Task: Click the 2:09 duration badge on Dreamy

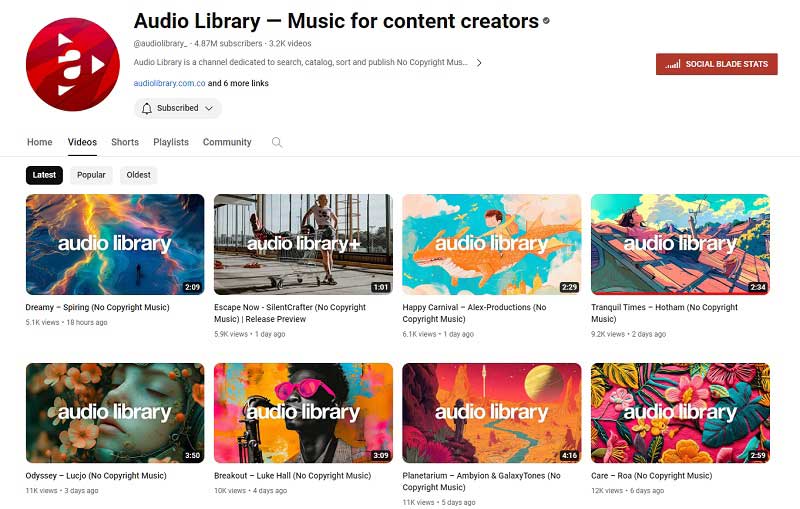Action: [x=192, y=287]
